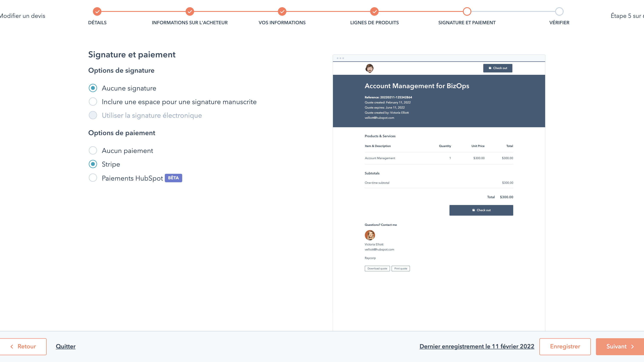Click the Retour back button
644x362 pixels.
(23, 346)
